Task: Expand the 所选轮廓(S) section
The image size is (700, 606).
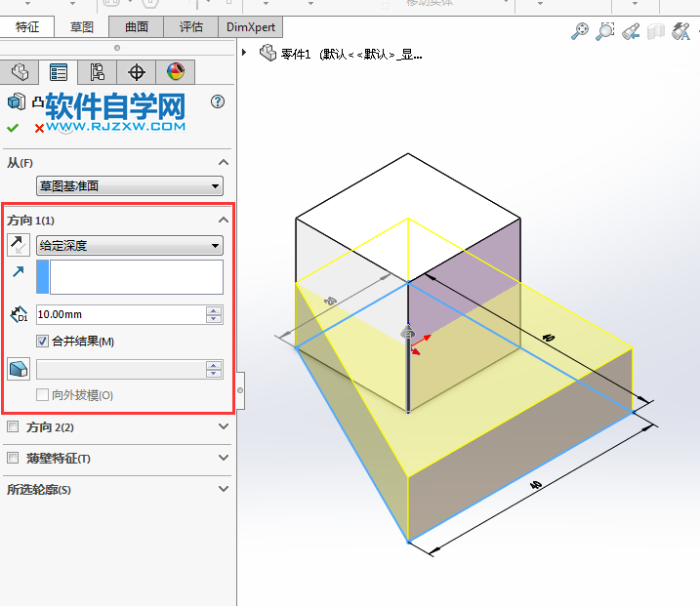Action: coord(224,489)
